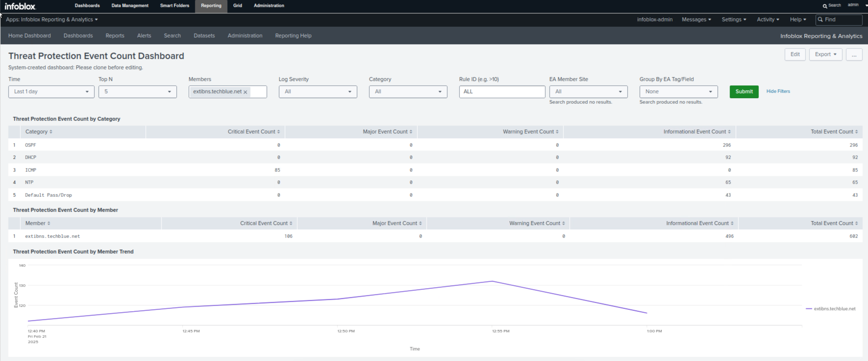Switch to the Grid tab
This screenshot has height=361, width=868.
(x=237, y=6)
